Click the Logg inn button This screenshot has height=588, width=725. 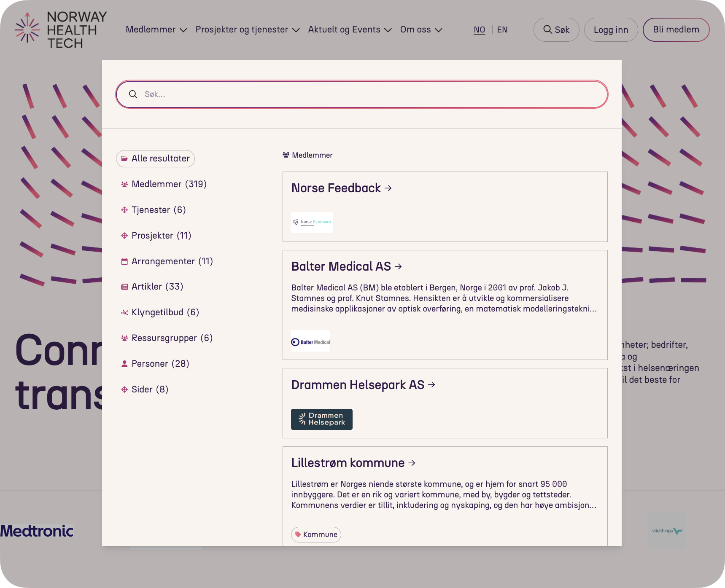[611, 30]
